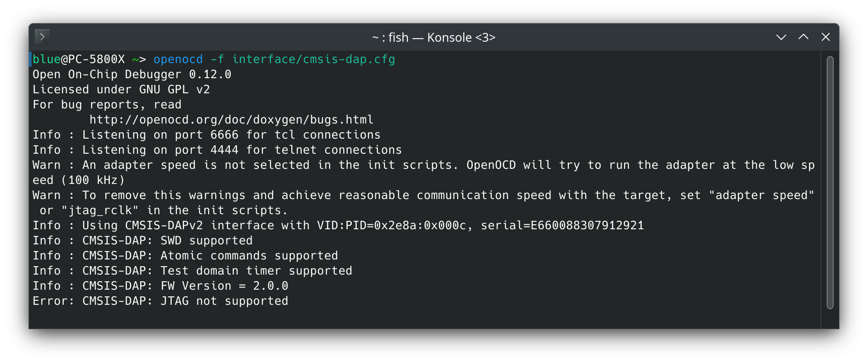This screenshot has width=868, height=363.
Task: Close the Konsole window
Action: point(825,37)
